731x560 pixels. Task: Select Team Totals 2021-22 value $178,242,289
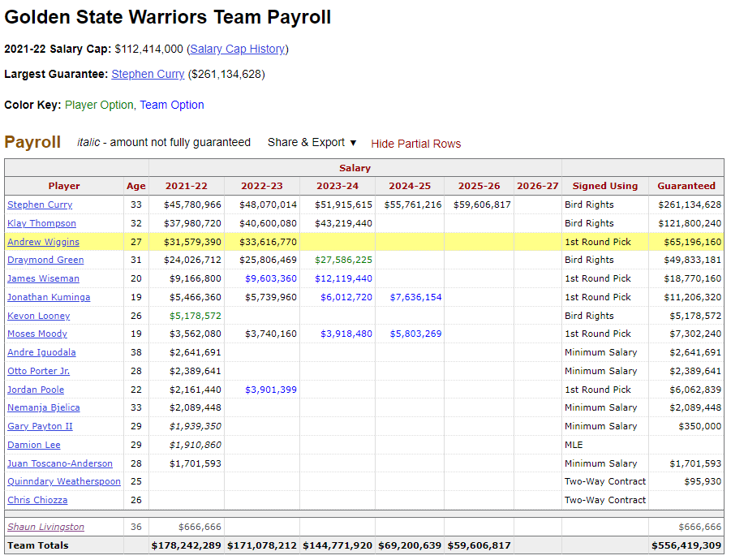(187, 545)
